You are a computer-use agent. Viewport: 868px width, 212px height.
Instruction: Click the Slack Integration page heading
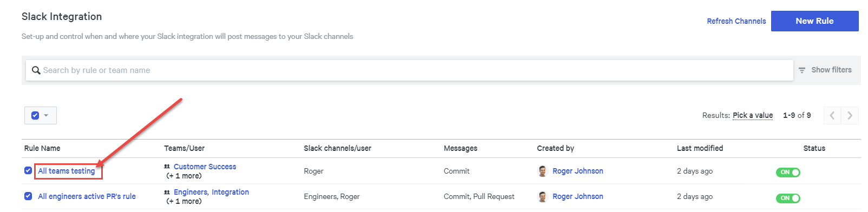coord(62,17)
